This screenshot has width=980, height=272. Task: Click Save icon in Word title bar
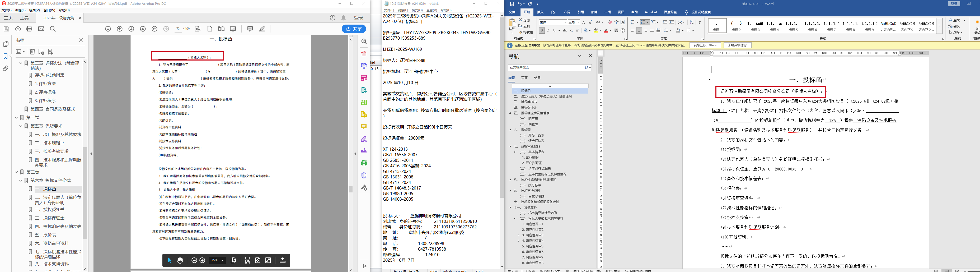pos(512,4)
